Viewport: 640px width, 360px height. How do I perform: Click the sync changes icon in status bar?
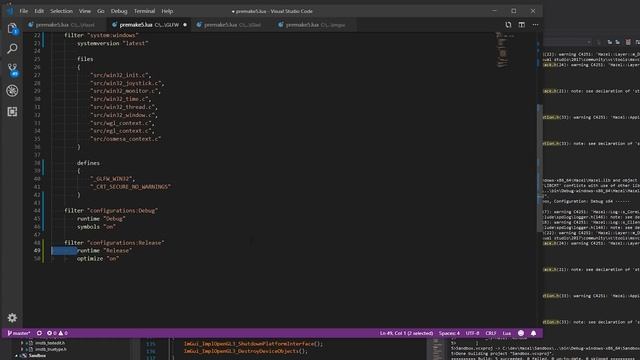[x=39, y=333]
